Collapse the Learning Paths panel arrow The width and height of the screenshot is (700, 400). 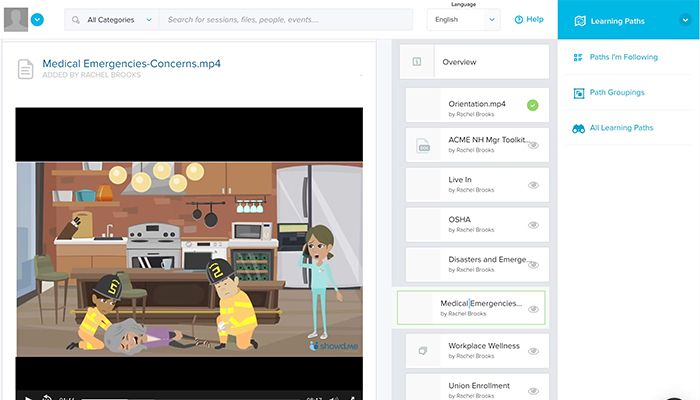click(685, 20)
